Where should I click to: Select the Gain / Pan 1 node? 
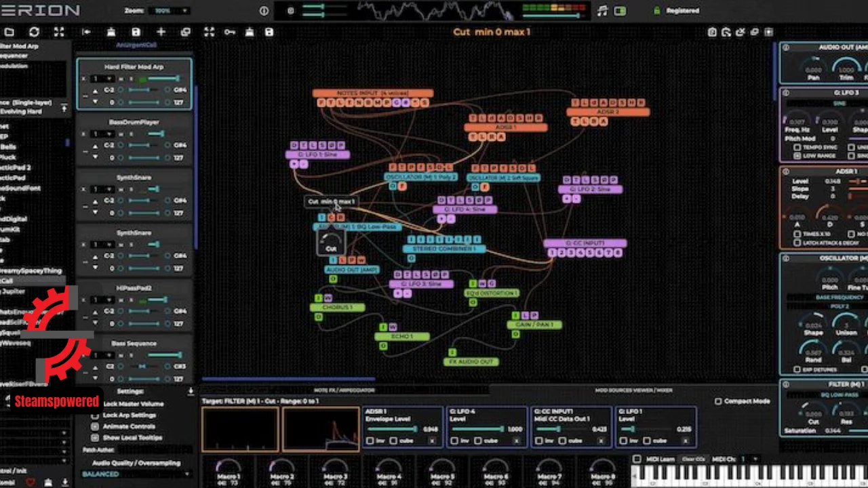(x=534, y=325)
